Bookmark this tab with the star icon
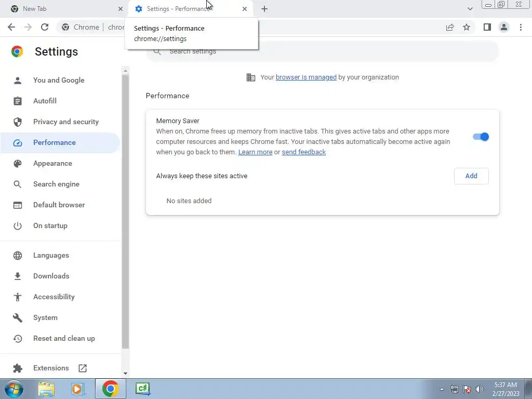532x399 pixels. coord(467,27)
